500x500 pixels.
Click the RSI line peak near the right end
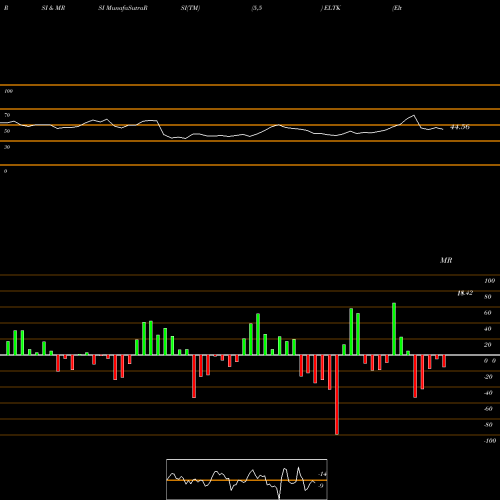click(414, 116)
